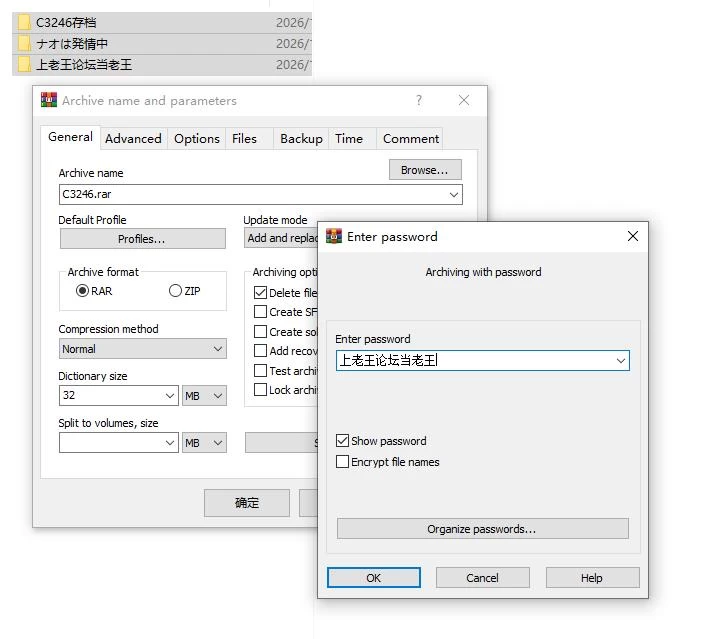Close the Archive name and parameters dialog
Image resolution: width=717 pixels, height=639 pixels.
(x=464, y=100)
